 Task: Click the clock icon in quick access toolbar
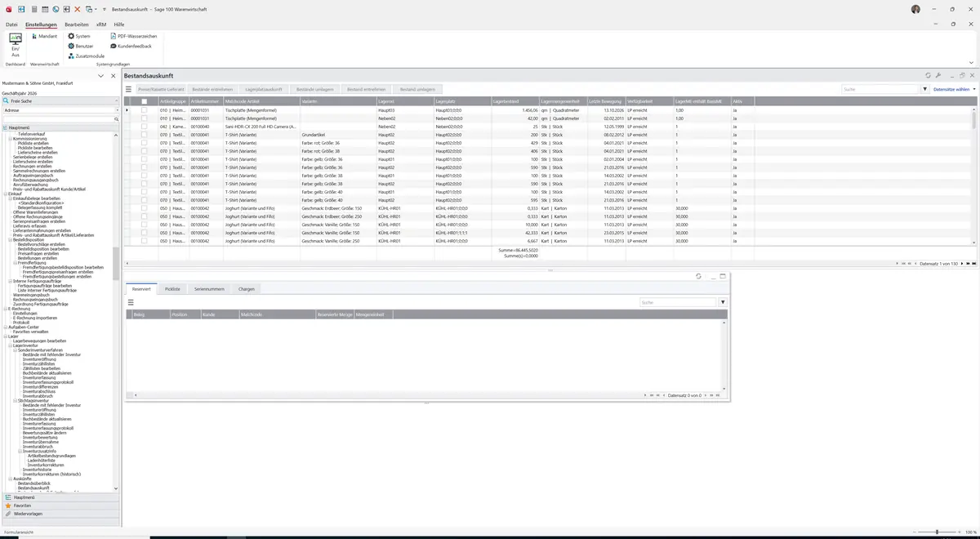[x=56, y=9]
